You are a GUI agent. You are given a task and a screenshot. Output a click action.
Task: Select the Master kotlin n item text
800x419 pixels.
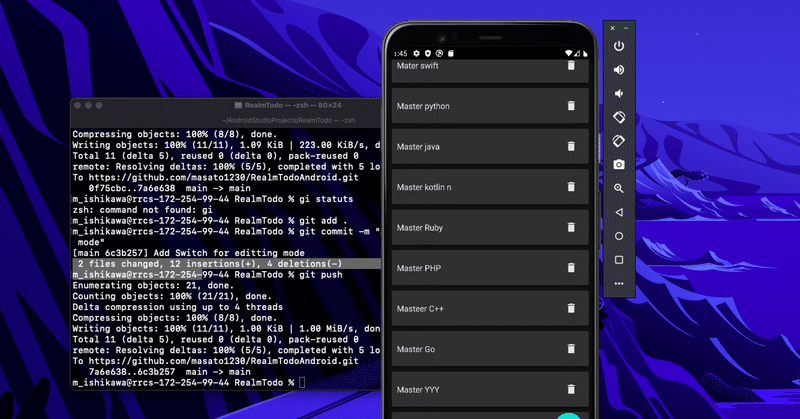(x=424, y=187)
